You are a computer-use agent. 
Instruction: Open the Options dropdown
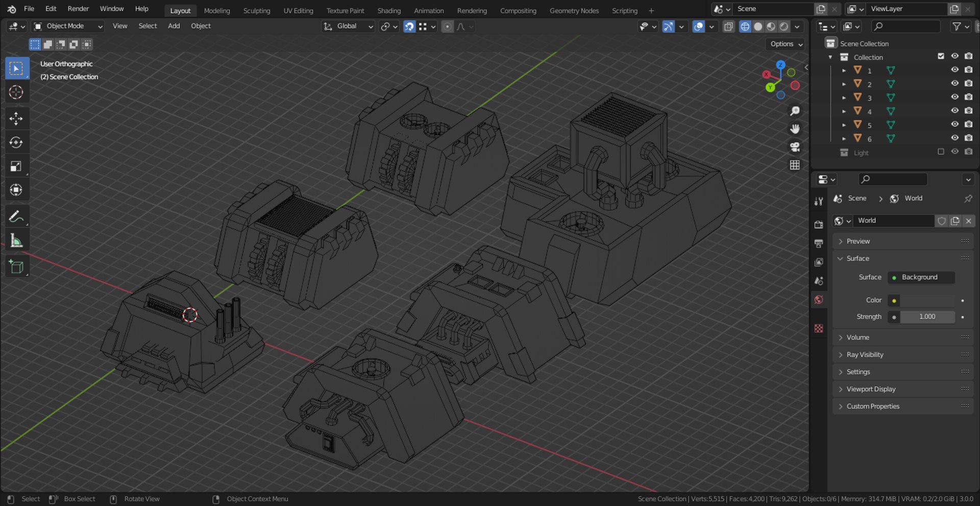tap(785, 44)
